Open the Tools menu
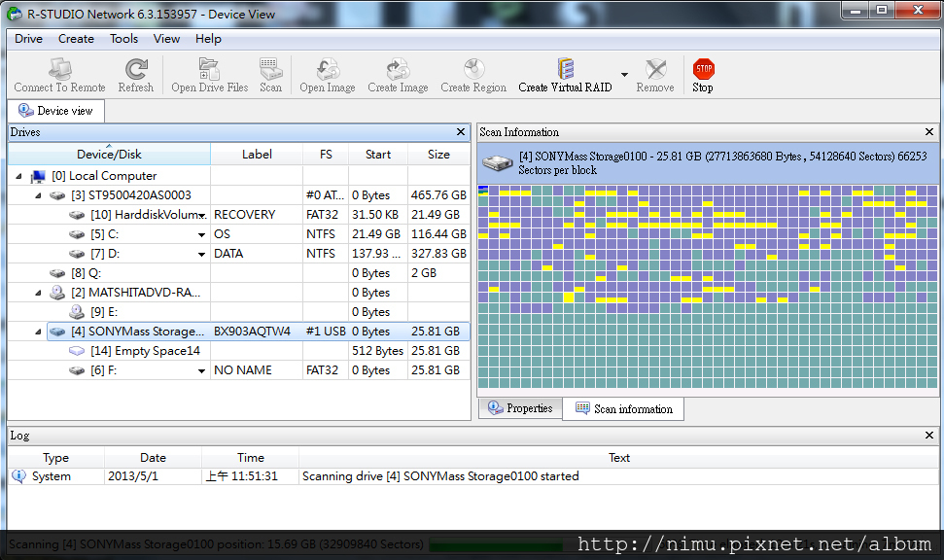The image size is (944, 560). pos(123,39)
